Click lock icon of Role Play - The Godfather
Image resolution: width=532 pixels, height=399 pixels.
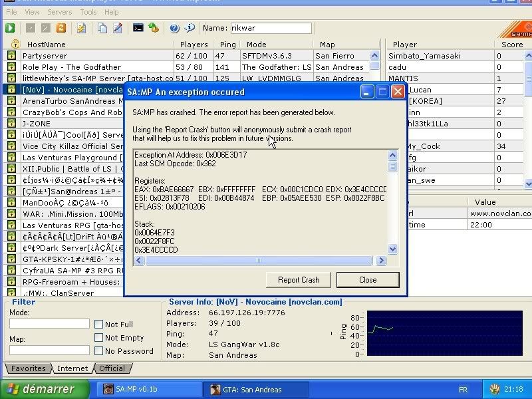pyautogui.click(x=11, y=67)
